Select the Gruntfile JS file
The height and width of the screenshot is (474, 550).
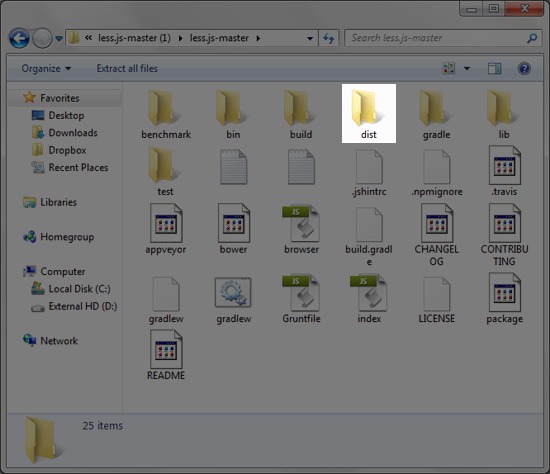(301, 299)
